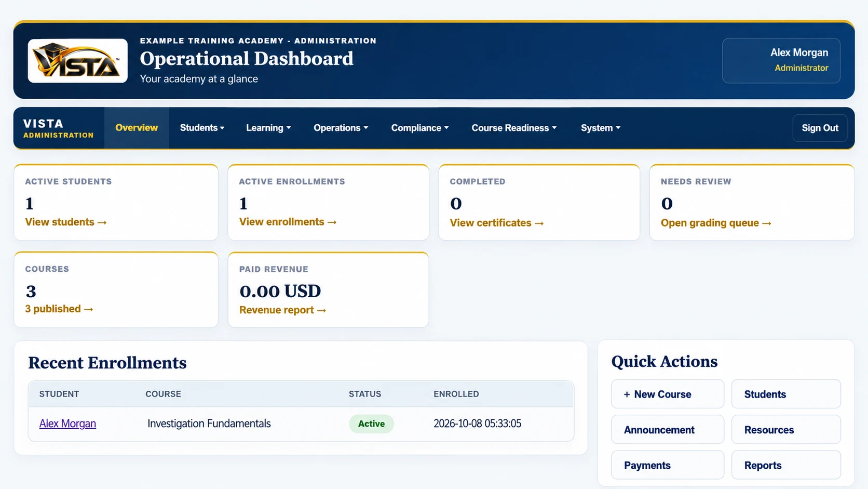The height and width of the screenshot is (489, 868).
Task: Click the 3 published courses link
Action: 59,309
